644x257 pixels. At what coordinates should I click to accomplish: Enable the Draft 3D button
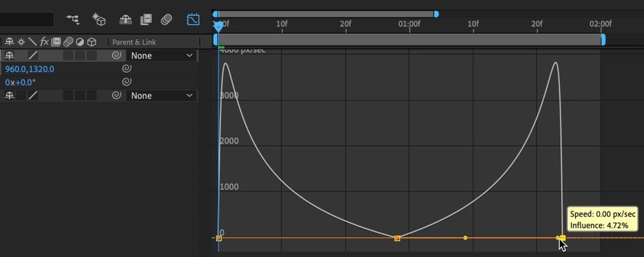[99, 19]
